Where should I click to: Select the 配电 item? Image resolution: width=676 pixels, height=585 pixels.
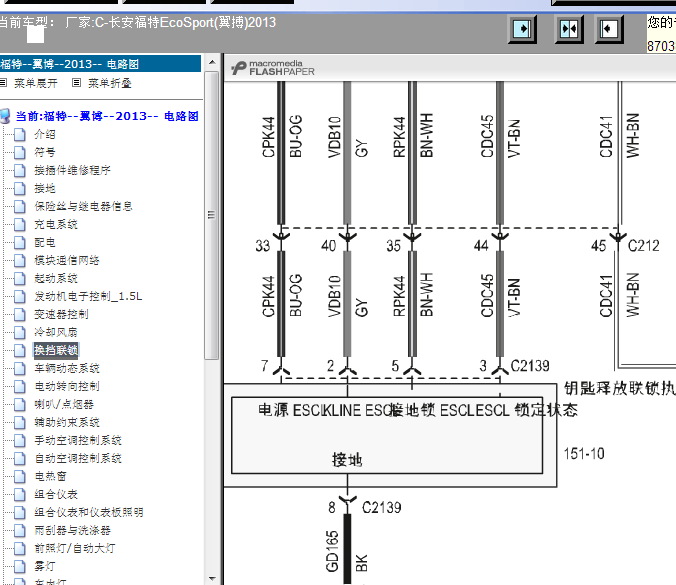(x=45, y=242)
